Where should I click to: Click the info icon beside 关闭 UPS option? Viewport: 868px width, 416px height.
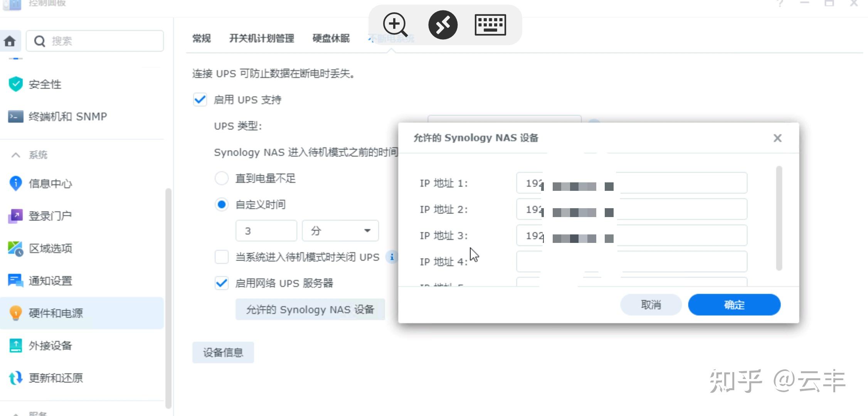click(x=392, y=257)
